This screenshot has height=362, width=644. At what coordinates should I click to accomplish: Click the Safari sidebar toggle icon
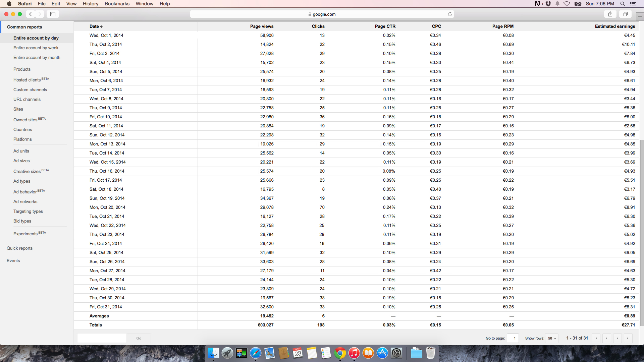tap(53, 14)
